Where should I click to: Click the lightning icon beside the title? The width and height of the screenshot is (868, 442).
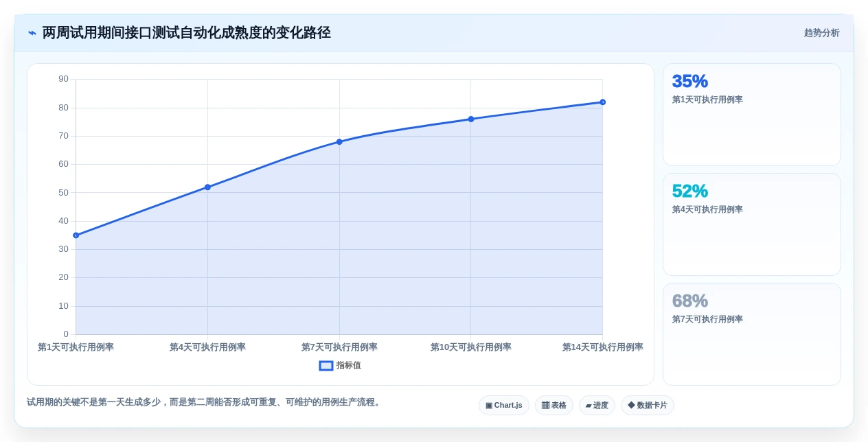pyautogui.click(x=32, y=33)
